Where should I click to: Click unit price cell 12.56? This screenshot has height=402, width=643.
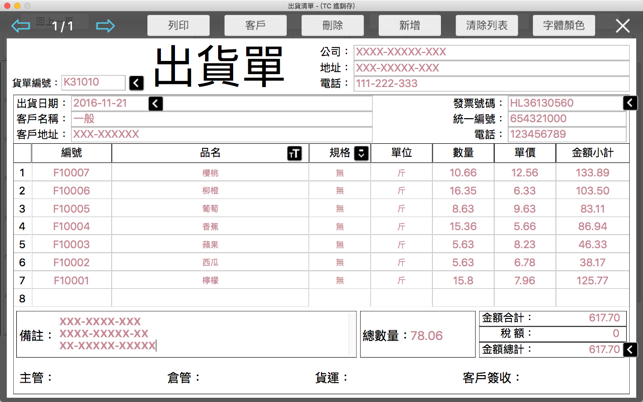[524, 173]
